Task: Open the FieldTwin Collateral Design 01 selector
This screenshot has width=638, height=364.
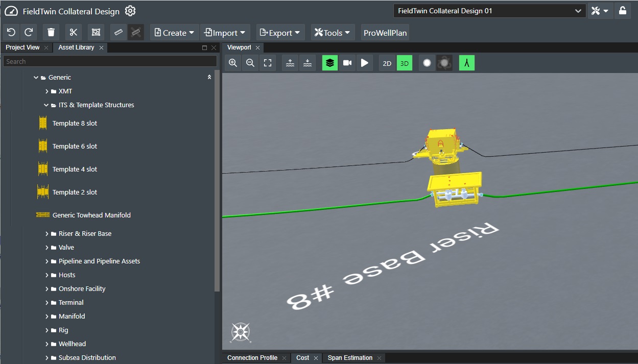Action: coord(489,11)
